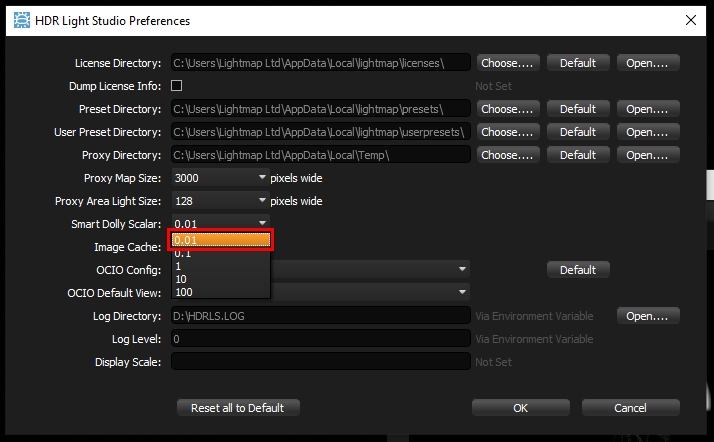The width and height of the screenshot is (714, 442).
Task: Click the HDR Light Studio title bar icon
Action: (21, 20)
